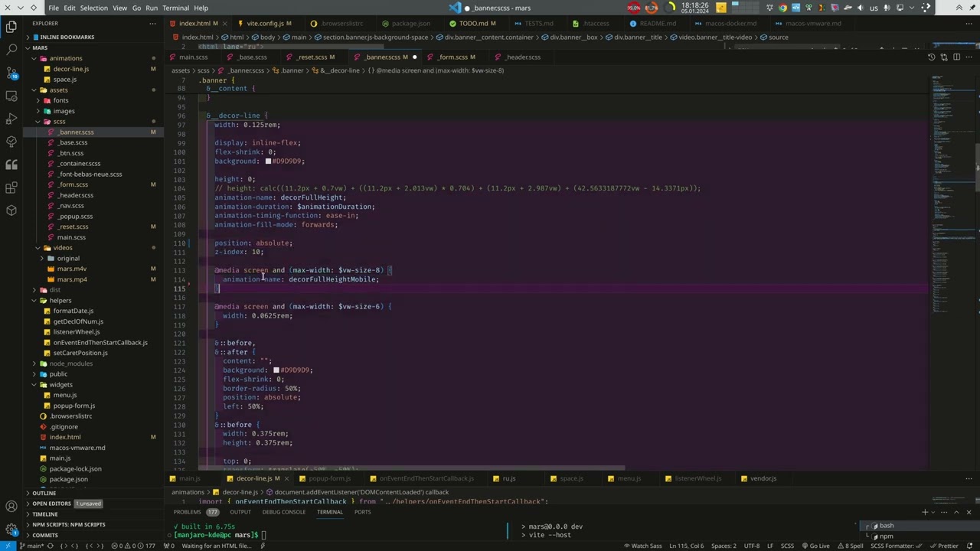
Task: Click the '1 unsaved' badge in Open Editors
Action: [88, 504]
